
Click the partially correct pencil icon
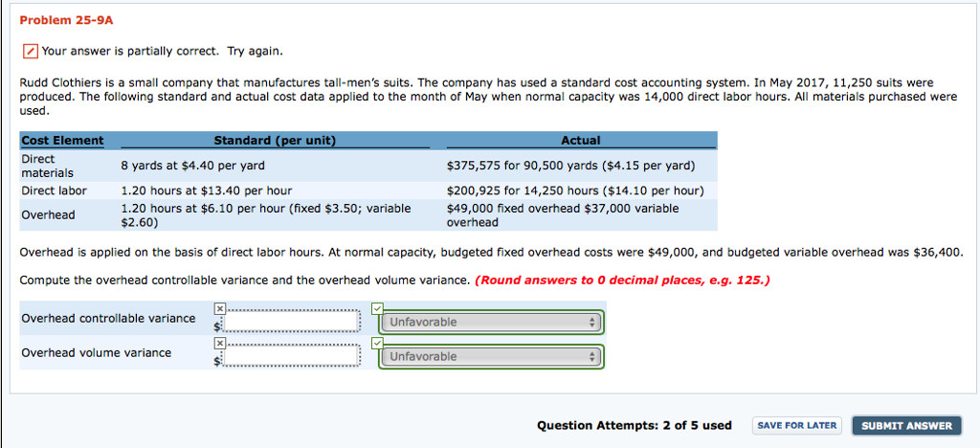(30, 51)
